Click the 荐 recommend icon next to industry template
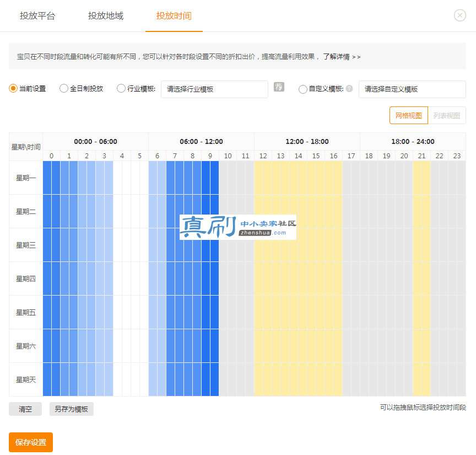 pos(279,87)
